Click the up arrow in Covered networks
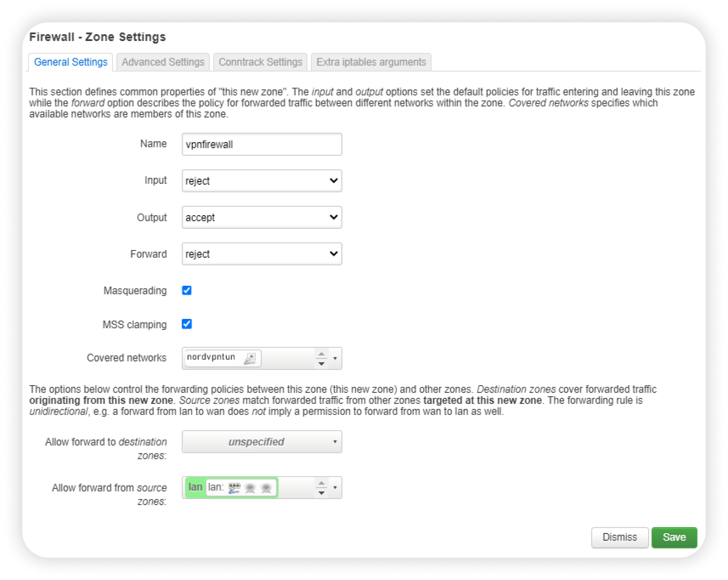728x580 pixels. [321, 354]
